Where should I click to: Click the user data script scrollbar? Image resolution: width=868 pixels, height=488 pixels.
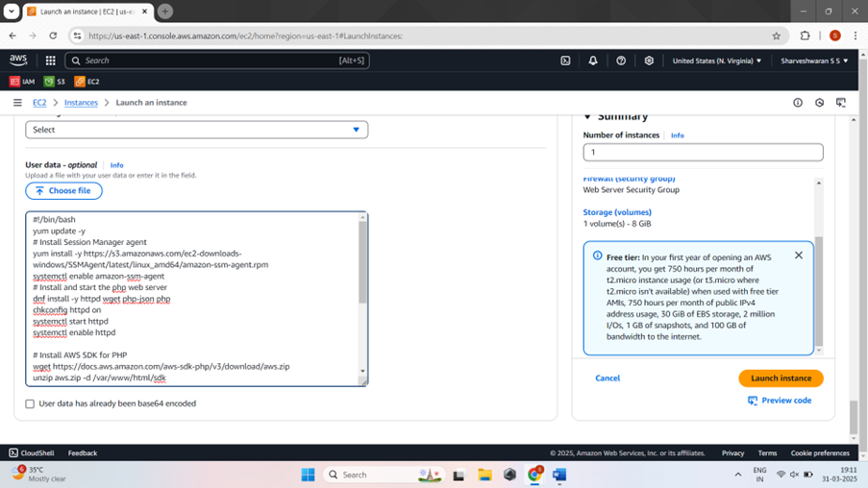[362, 262]
